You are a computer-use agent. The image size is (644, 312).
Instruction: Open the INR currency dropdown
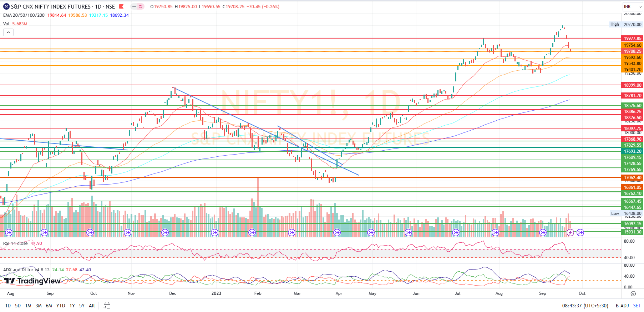[x=632, y=7]
